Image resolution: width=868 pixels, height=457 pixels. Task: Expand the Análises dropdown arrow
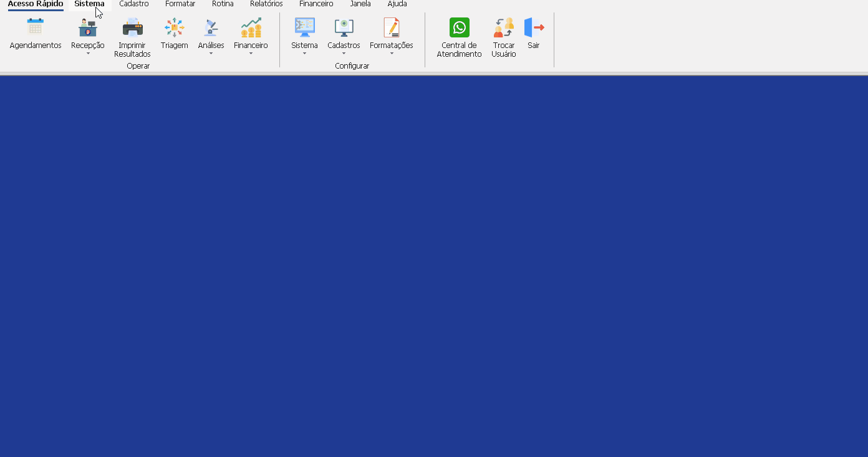pyautogui.click(x=211, y=54)
